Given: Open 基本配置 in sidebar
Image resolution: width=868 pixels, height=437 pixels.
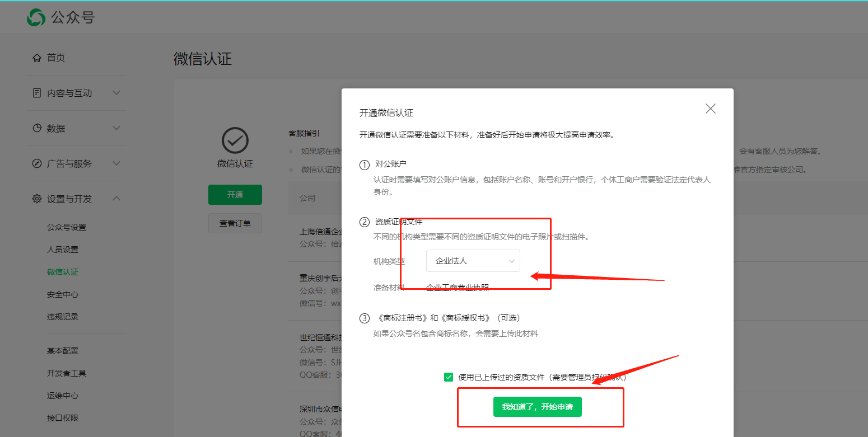Looking at the screenshot, I should [x=63, y=351].
